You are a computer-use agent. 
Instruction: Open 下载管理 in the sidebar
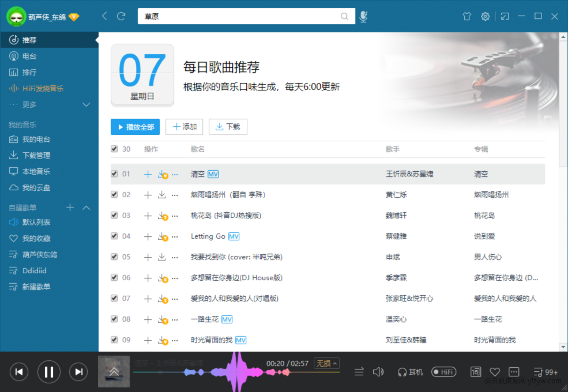click(36, 156)
